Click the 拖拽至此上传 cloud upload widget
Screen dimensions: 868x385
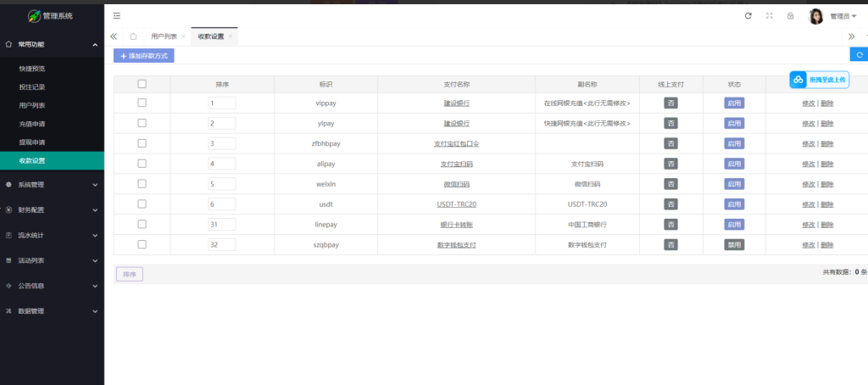coord(820,80)
